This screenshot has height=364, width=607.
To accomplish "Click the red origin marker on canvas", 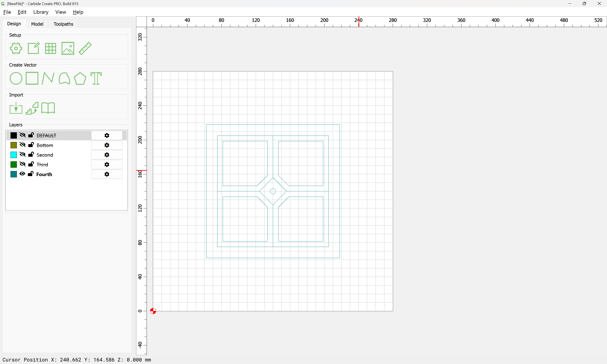I will pos(153,311).
